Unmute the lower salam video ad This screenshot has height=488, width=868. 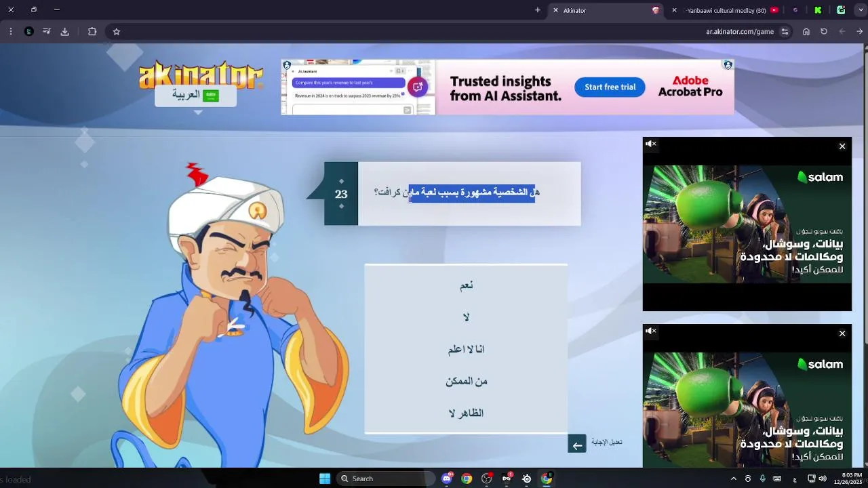point(651,331)
